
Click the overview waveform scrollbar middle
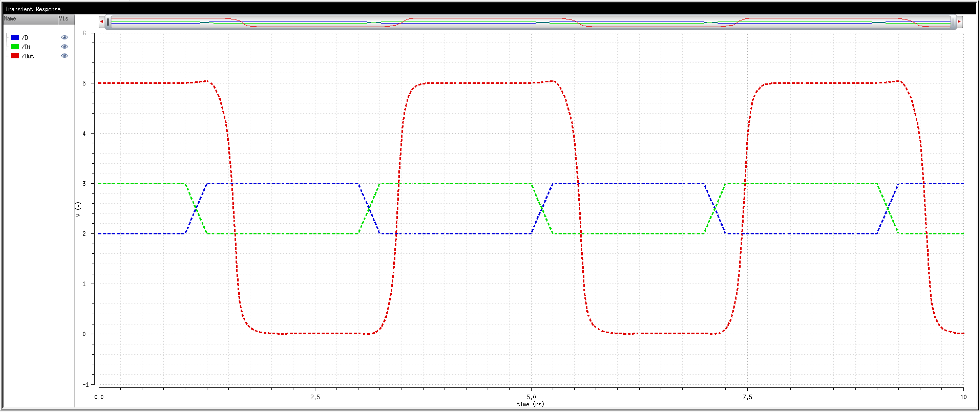[x=530, y=22]
